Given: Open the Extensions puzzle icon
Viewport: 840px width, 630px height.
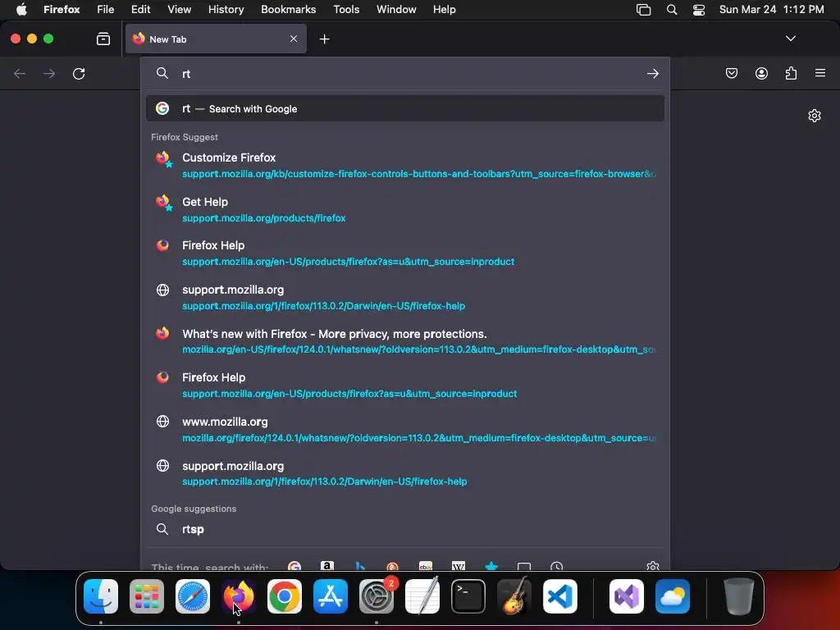Looking at the screenshot, I should tap(791, 73).
